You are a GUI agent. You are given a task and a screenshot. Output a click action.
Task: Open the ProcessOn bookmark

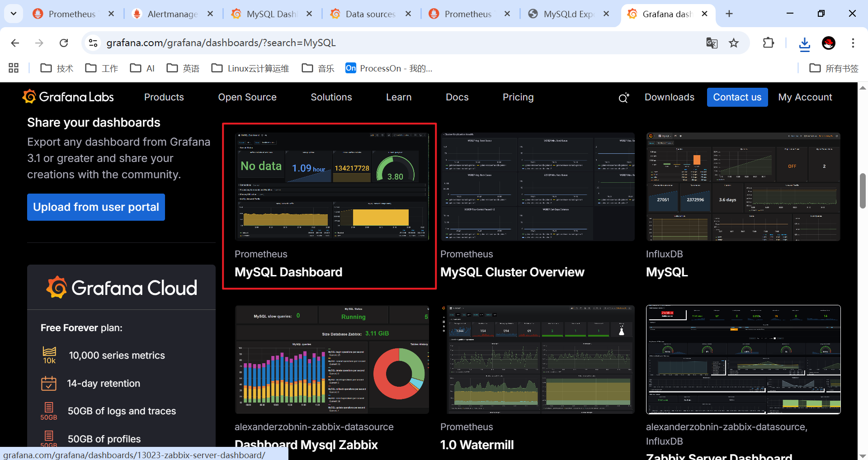click(x=389, y=68)
